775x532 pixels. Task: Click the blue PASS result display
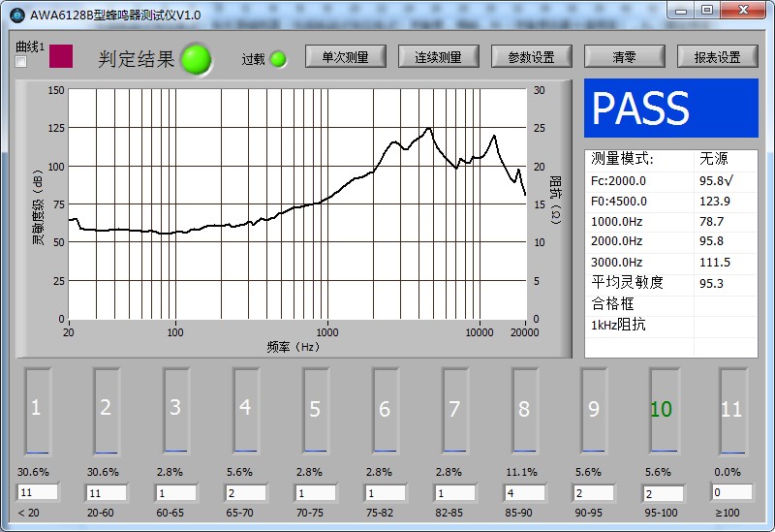pos(670,109)
